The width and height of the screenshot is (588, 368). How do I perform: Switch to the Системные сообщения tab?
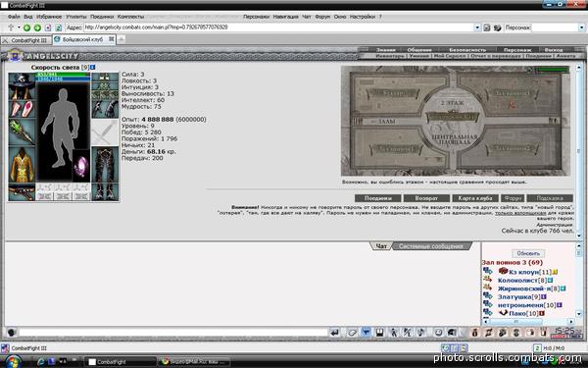pos(430,246)
